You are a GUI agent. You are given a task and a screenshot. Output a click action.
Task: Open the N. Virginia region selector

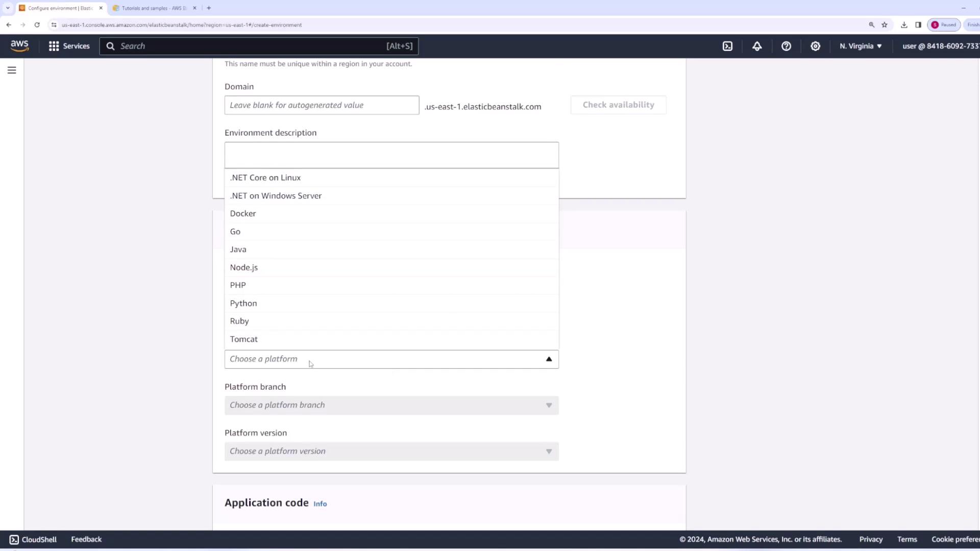tap(861, 46)
